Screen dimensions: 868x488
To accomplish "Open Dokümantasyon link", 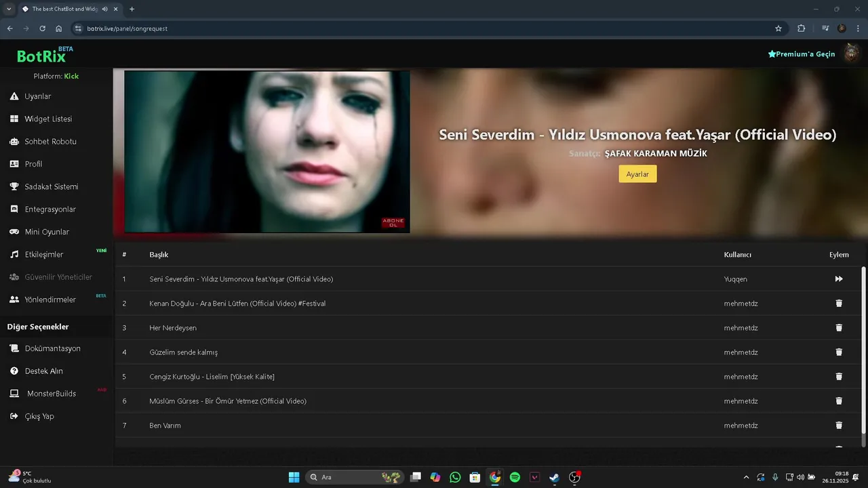I will (52, 348).
